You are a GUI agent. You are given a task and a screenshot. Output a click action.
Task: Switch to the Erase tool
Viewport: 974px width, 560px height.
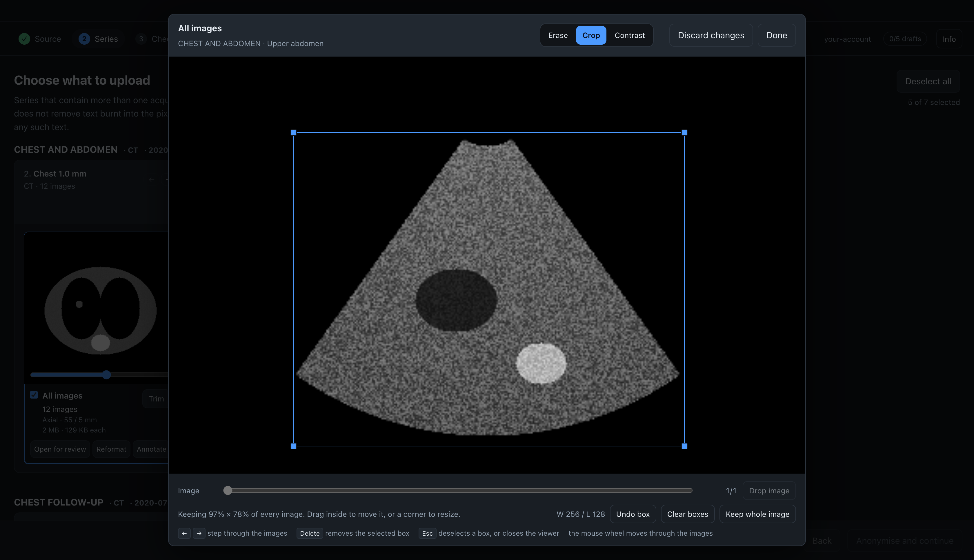557,35
